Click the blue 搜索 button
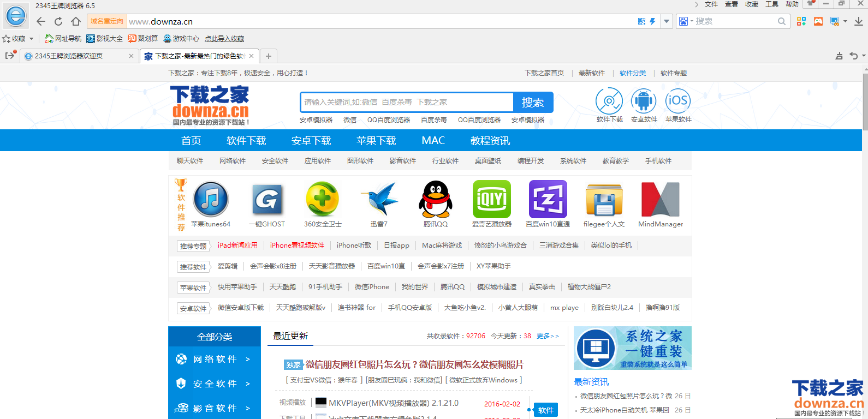 (533, 102)
